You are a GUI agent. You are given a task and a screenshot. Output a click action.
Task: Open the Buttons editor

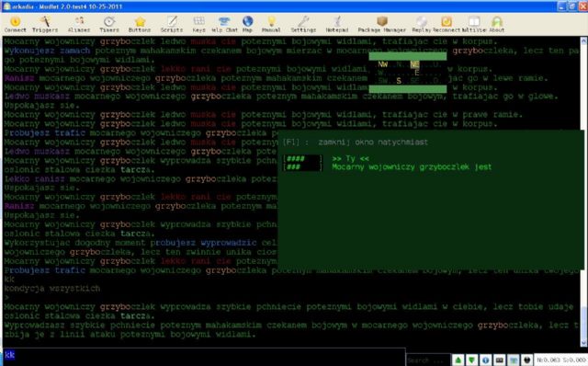click(x=140, y=25)
